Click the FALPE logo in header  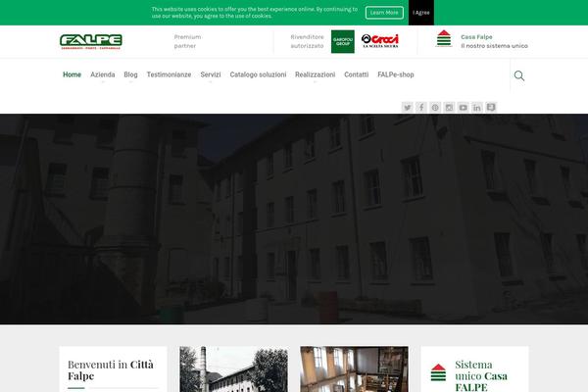coord(91,41)
